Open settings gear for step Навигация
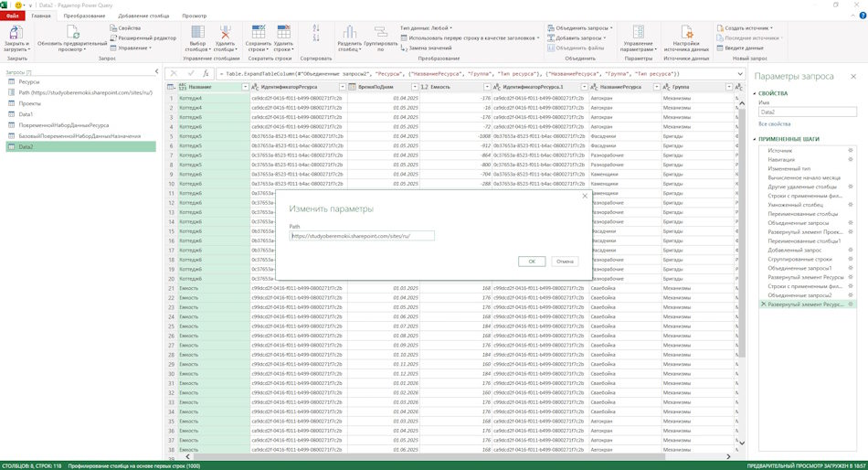 (851, 160)
